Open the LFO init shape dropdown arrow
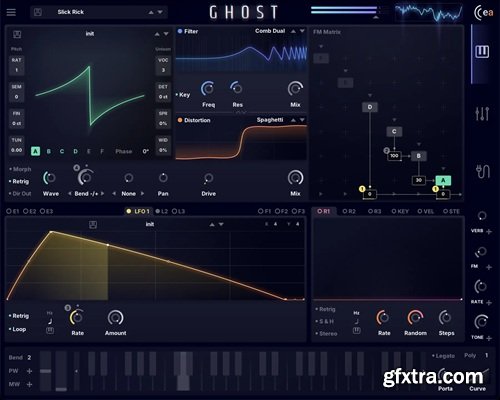The height and width of the screenshot is (400, 500). click(221, 224)
